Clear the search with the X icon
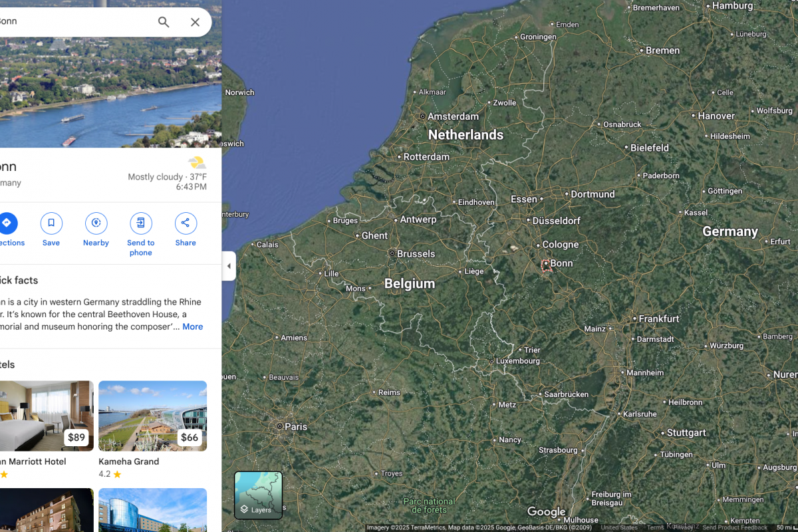 coord(195,22)
